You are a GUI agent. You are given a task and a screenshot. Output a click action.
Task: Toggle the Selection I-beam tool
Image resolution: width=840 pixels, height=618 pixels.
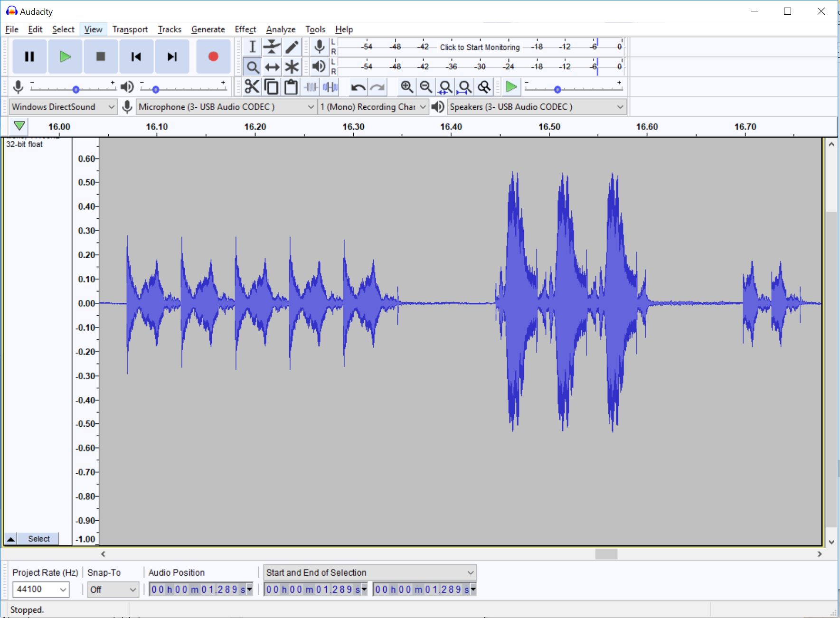click(252, 47)
